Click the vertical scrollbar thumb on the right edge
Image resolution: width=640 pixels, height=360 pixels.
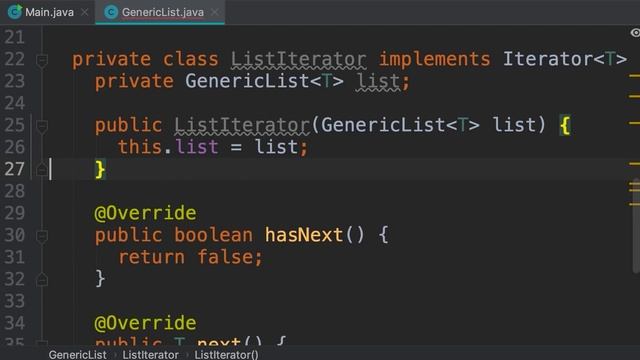636,225
